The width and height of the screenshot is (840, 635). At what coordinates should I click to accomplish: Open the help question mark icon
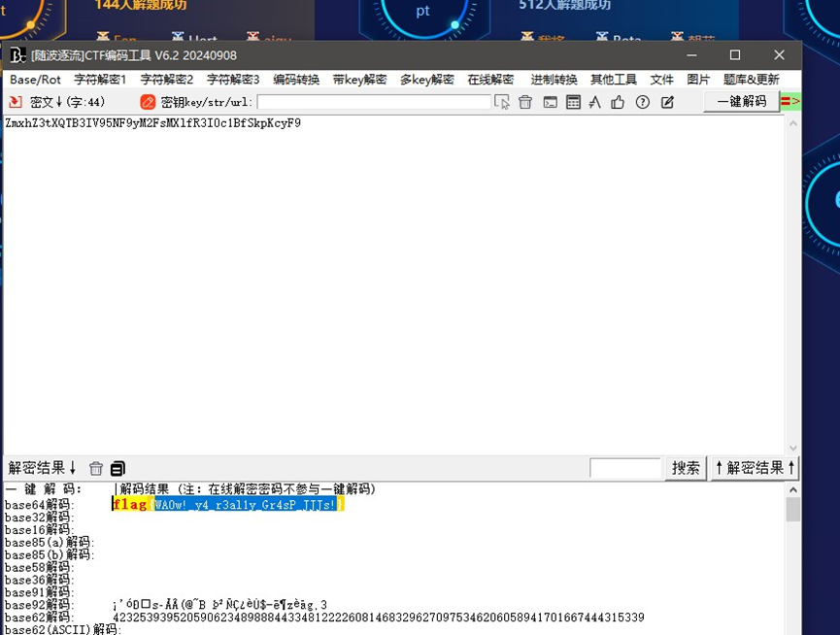coord(642,102)
